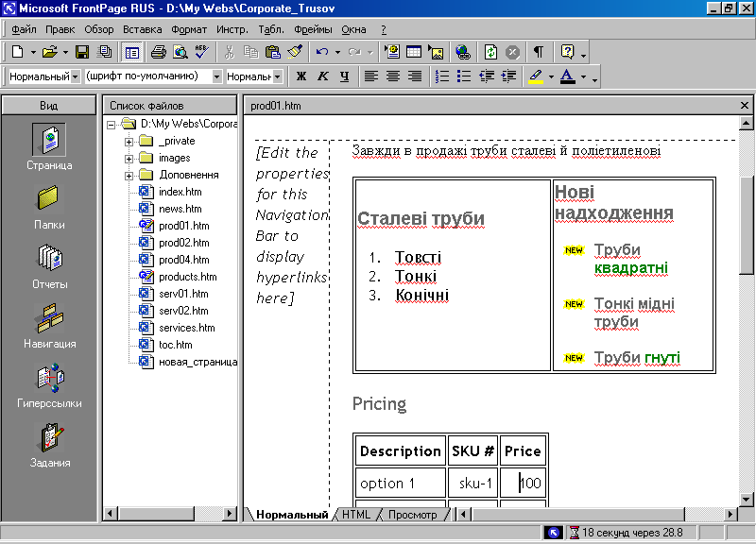
Task: Select products.htm in the file list
Action: [x=188, y=277]
